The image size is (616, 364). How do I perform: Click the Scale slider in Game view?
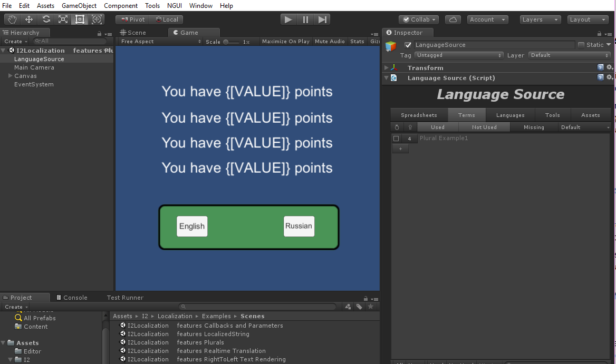tap(233, 42)
